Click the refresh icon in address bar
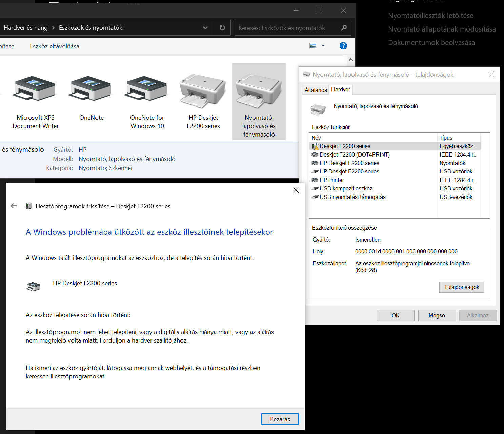The width and height of the screenshot is (504, 434). (222, 28)
